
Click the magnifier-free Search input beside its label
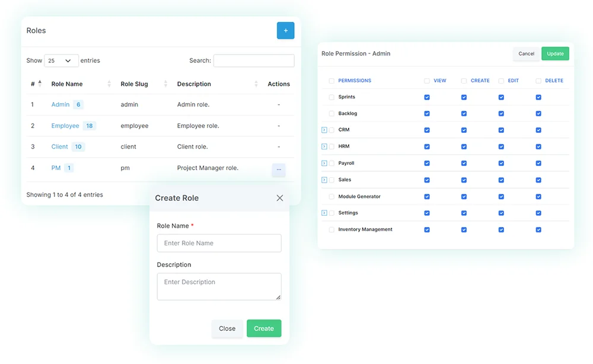coord(254,60)
